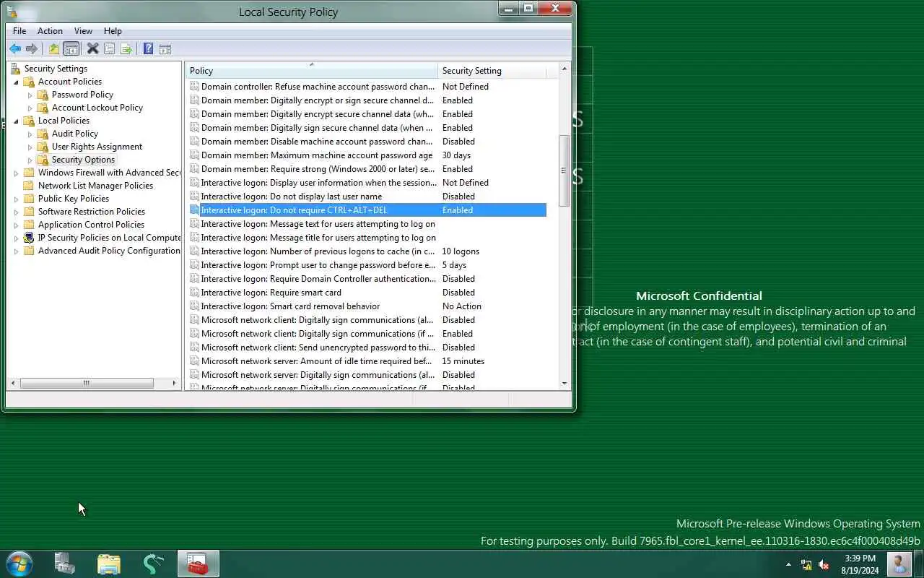Click the Delete X toolbar icon
The height and width of the screenshot is (578, 924).
click(93, 49)
